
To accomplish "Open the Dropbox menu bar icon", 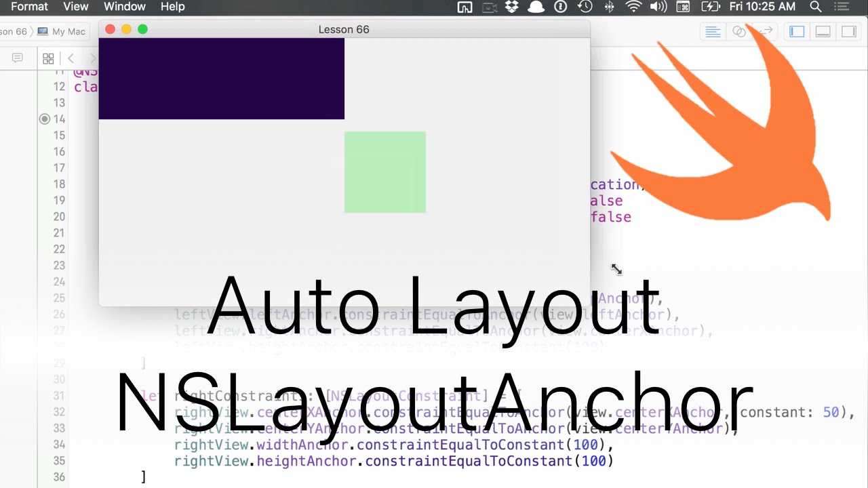I will pyautogui.click(x=513, y=7).
